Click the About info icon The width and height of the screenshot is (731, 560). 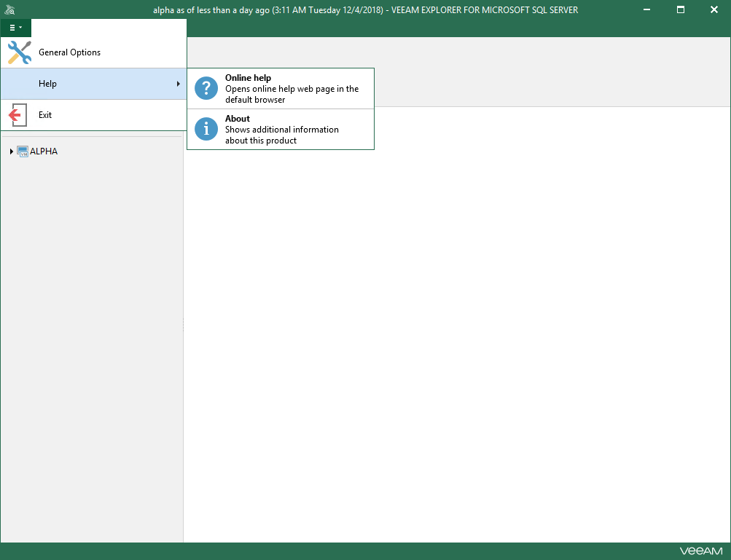pyautogui.click(x=206, y=129)
